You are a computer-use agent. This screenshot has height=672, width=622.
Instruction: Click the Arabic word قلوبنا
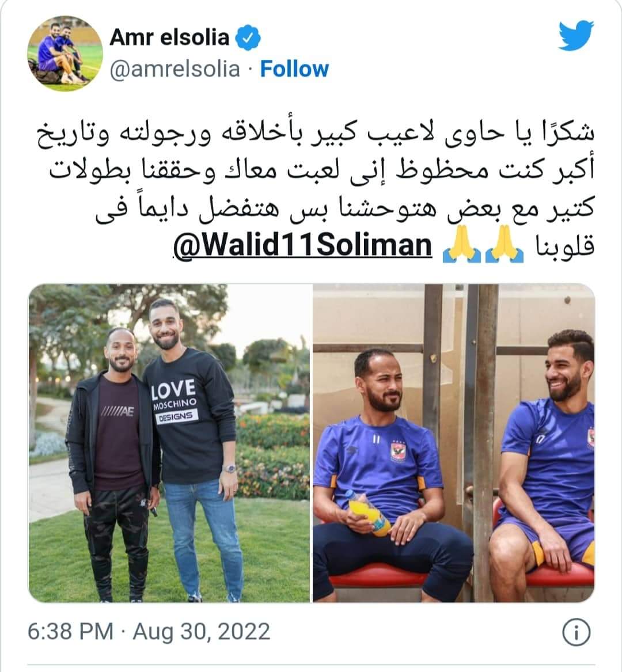[x=565, y=246]
